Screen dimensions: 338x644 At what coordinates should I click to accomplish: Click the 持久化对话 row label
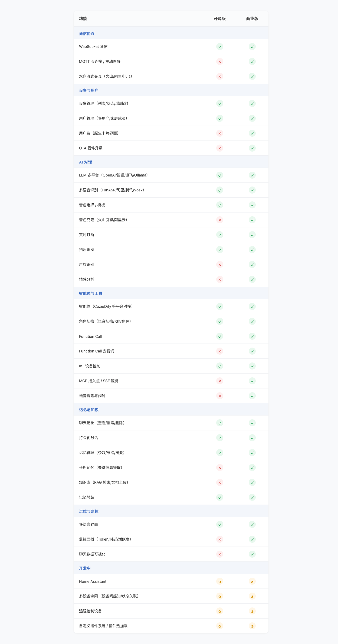(x=88, y=438)
